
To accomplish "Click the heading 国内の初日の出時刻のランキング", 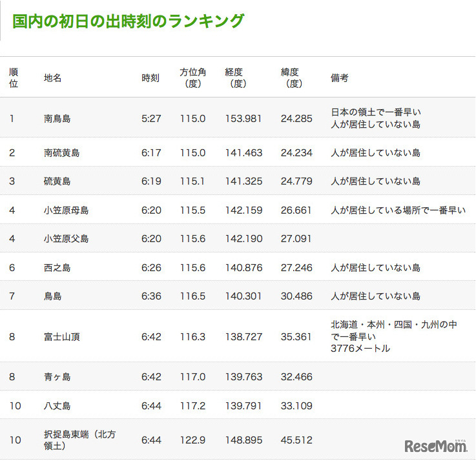I will [x=128, y=21].
